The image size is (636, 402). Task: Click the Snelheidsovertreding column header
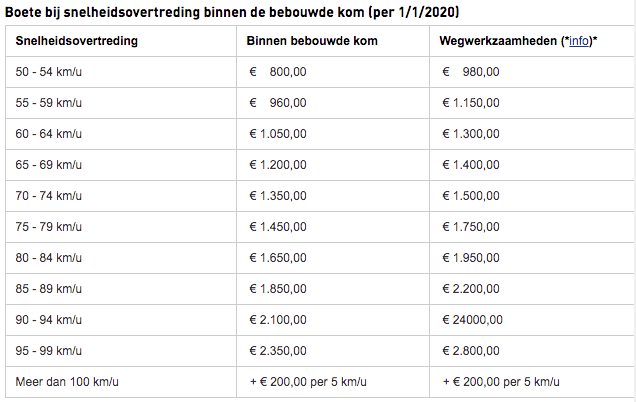tap(77, 41)
